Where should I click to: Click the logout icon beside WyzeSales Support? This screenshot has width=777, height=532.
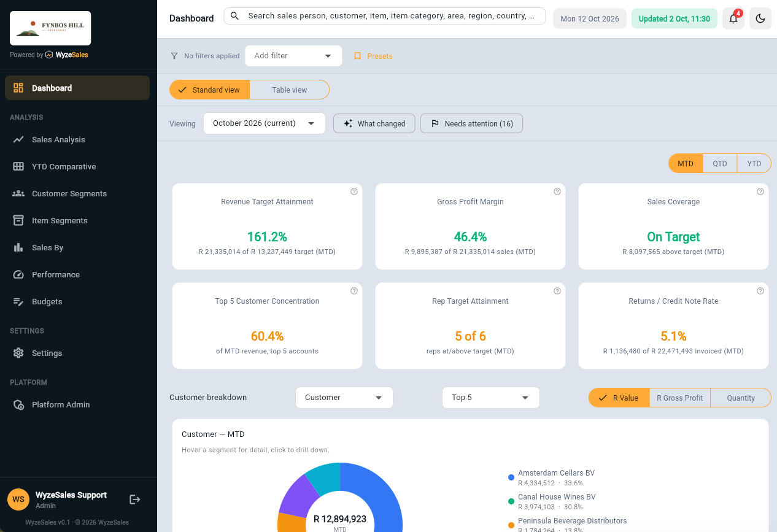pos(135,499)
